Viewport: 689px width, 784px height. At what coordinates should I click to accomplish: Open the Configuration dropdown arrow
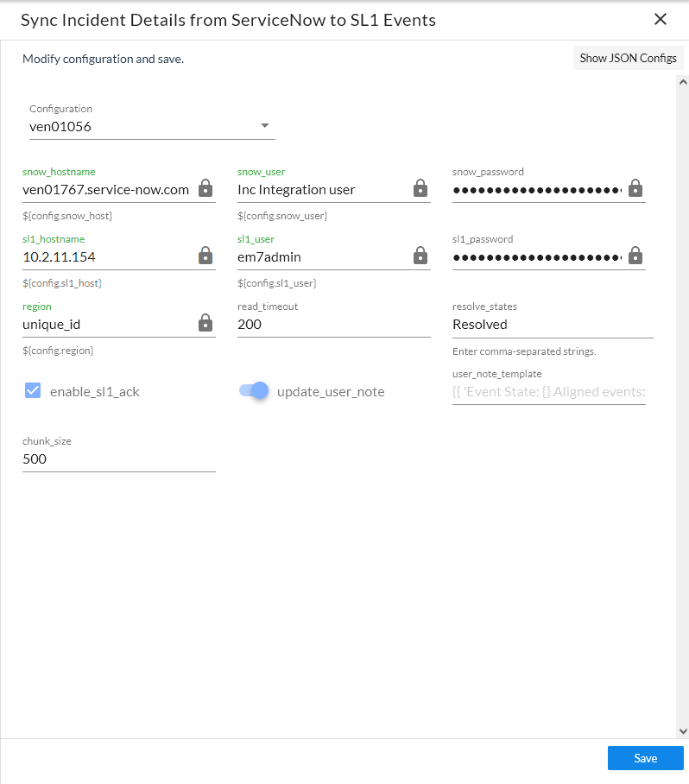pyautogui.click(x=265, y=126)
